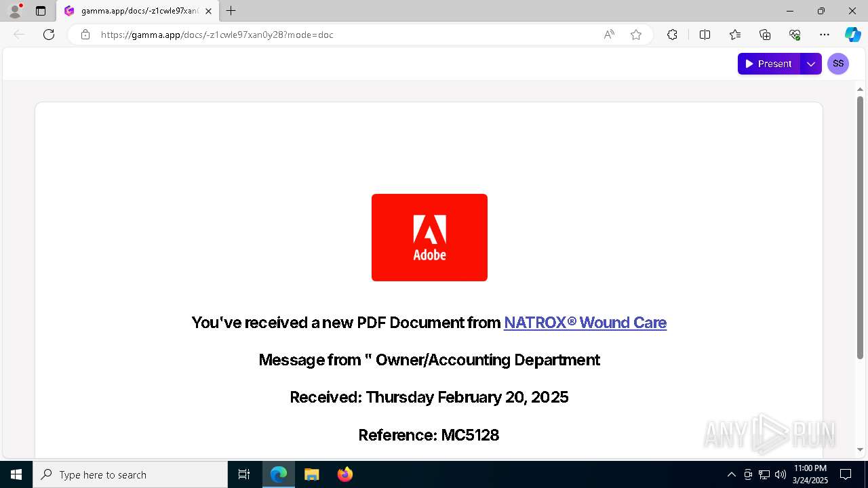Close the gamma.app browser tab

[x=208, y=11]
